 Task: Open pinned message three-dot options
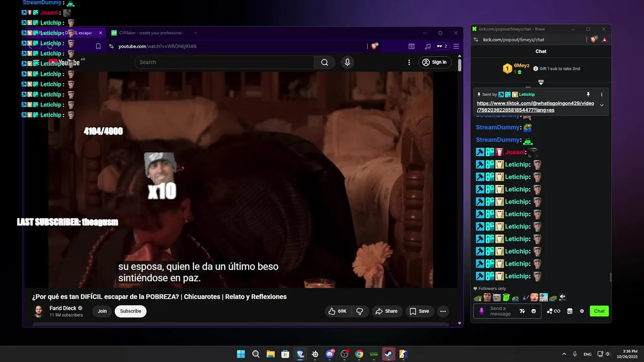(x=601, y=95)
